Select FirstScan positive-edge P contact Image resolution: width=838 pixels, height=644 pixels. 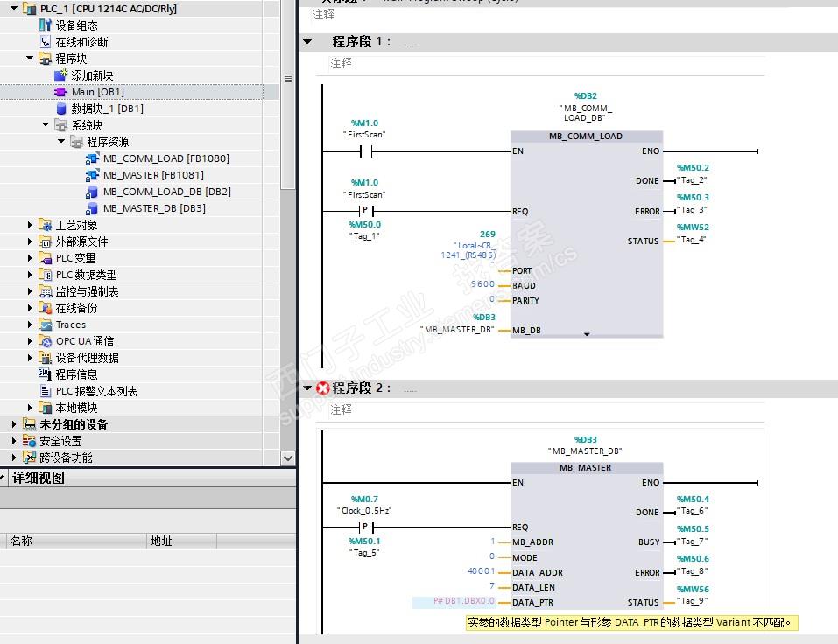tap(366, 211)
